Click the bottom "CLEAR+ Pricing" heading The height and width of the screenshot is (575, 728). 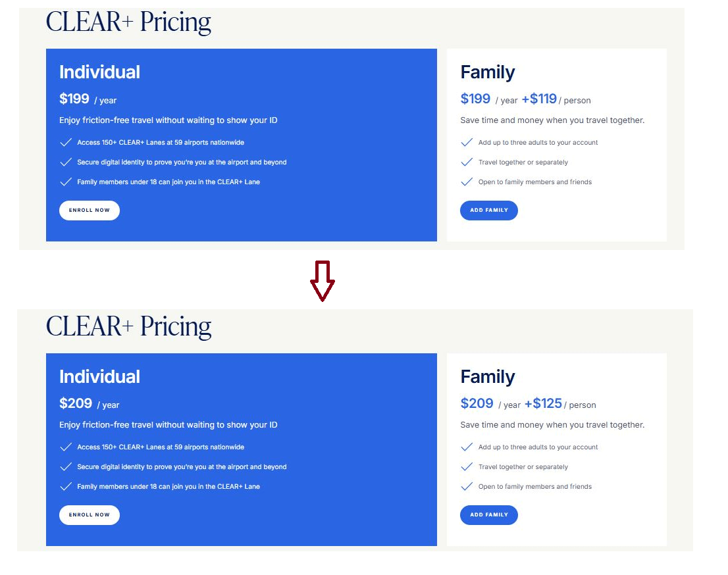point(128,326)
